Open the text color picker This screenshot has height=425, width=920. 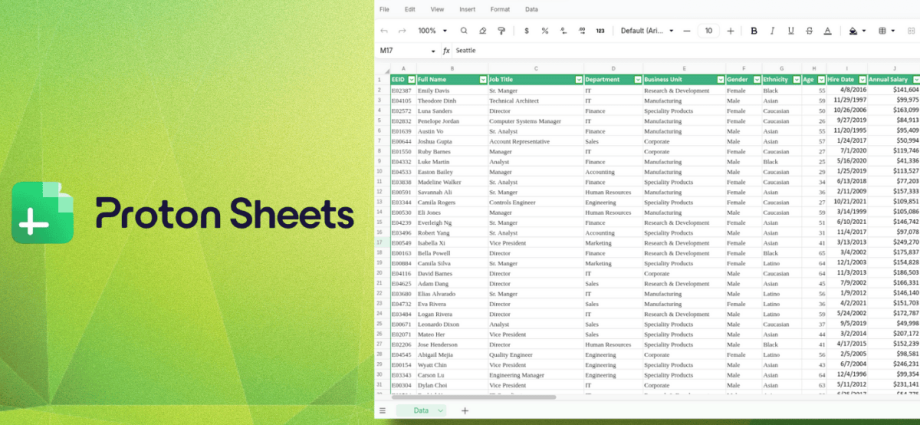point(828,31)
